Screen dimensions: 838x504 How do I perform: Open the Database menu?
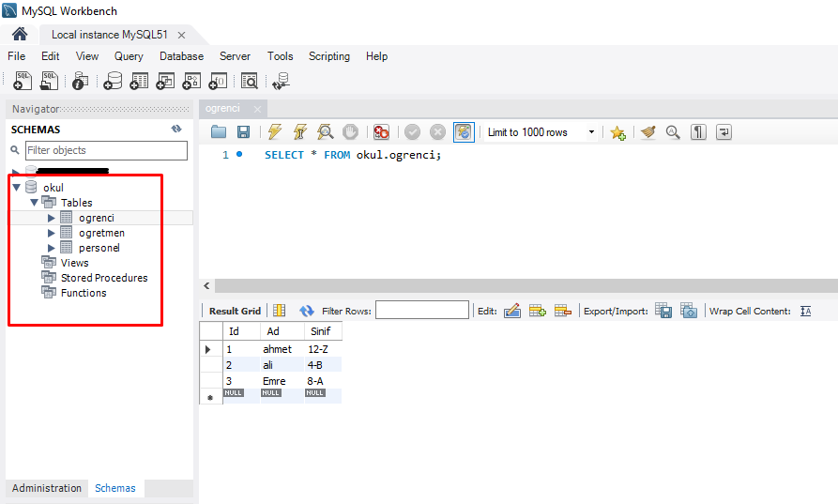(181, 56)
